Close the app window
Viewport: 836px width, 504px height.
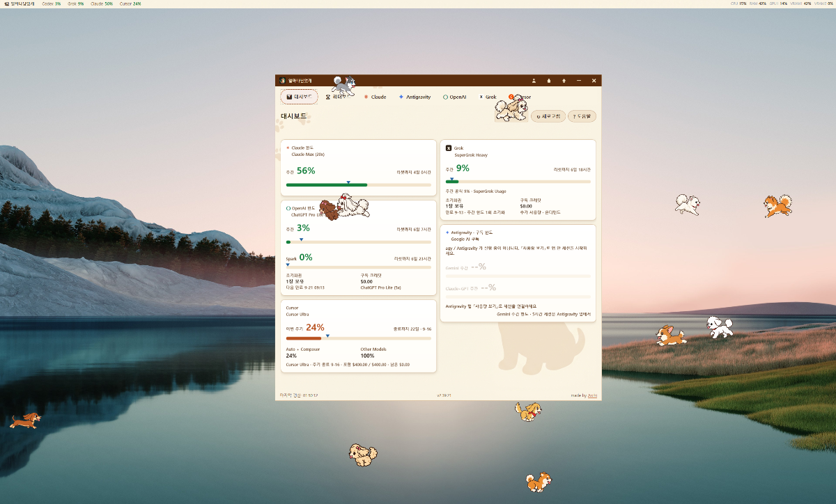594,81
